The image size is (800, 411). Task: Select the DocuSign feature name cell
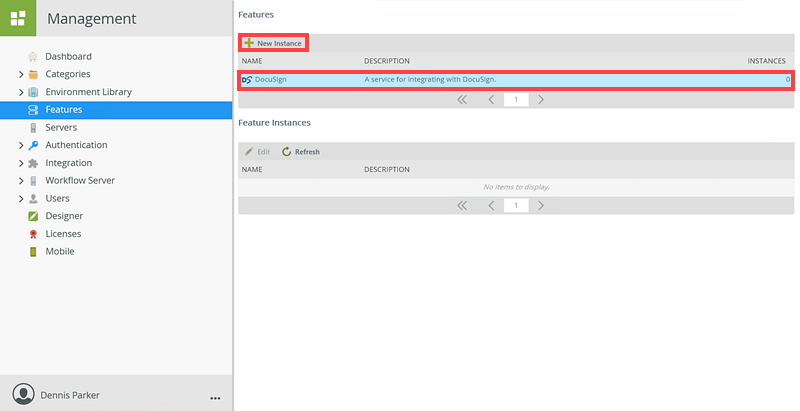coord(270,80)
